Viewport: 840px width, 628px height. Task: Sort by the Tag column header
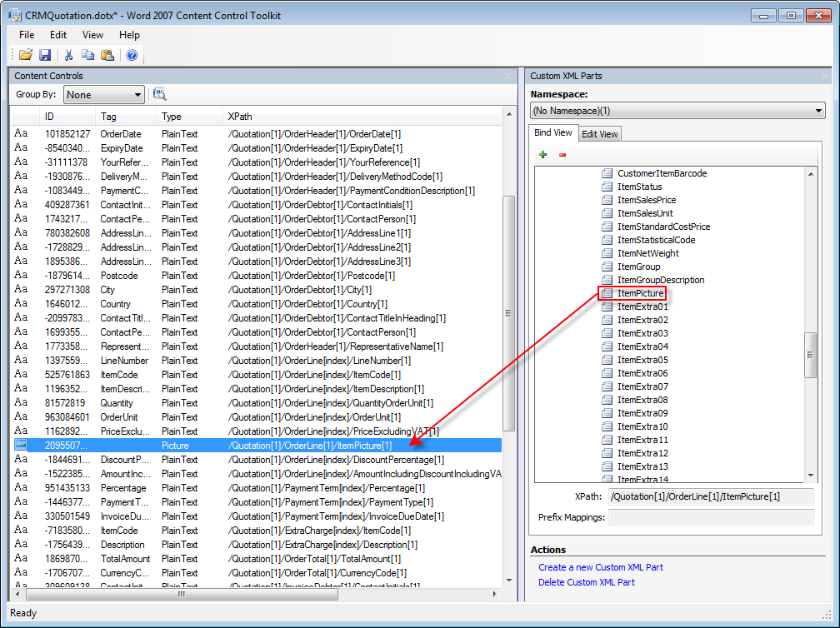coord(125,116)
